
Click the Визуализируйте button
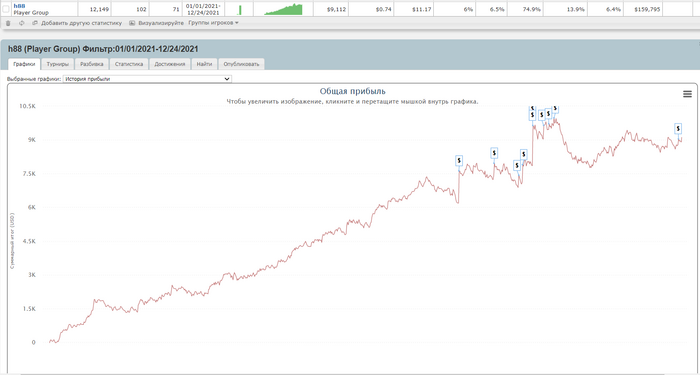point(161,23)
